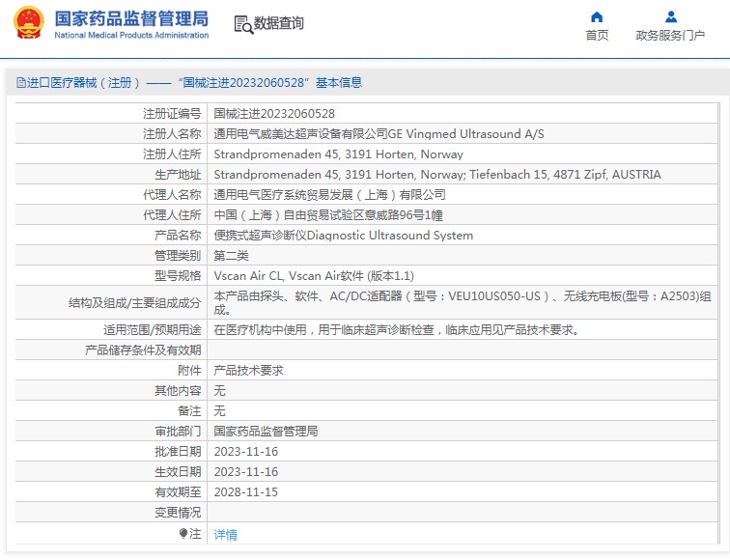Click the 注册人住所 address value

pyautogui.click(x=339, y=154)
